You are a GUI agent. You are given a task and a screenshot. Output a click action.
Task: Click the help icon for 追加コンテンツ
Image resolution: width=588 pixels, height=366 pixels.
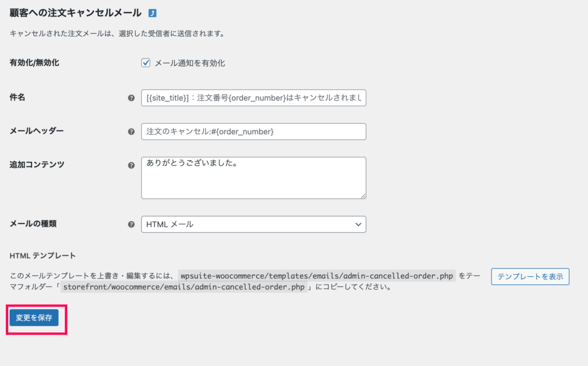pos(131,165)
